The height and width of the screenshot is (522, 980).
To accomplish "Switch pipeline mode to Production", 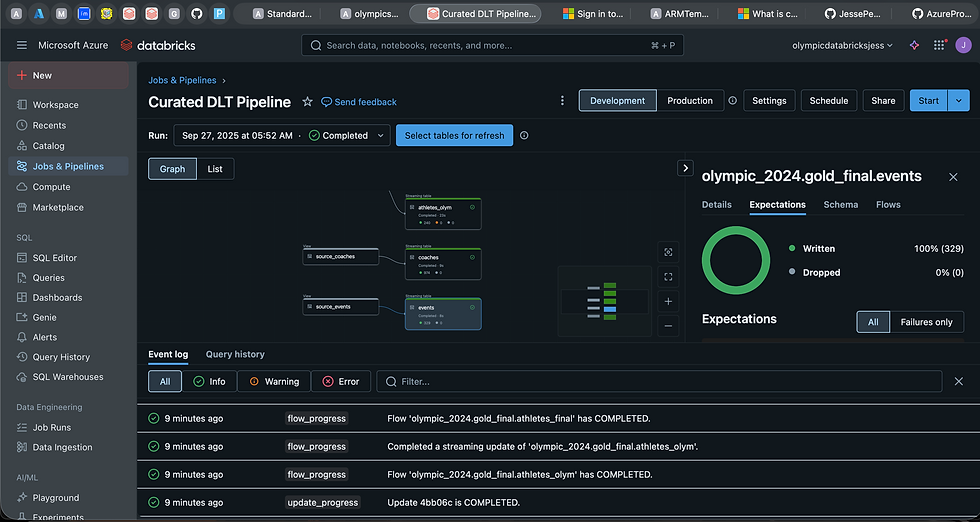I will (x=690, y=101).
